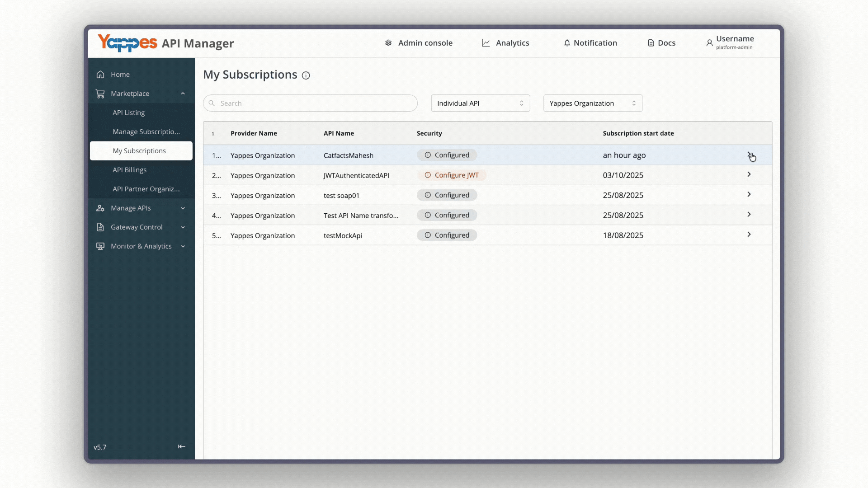The width and height of the screenshot is (868, 488).
Task: Expand the Monitor & Analytics chevron
Action: click(183, 246)
